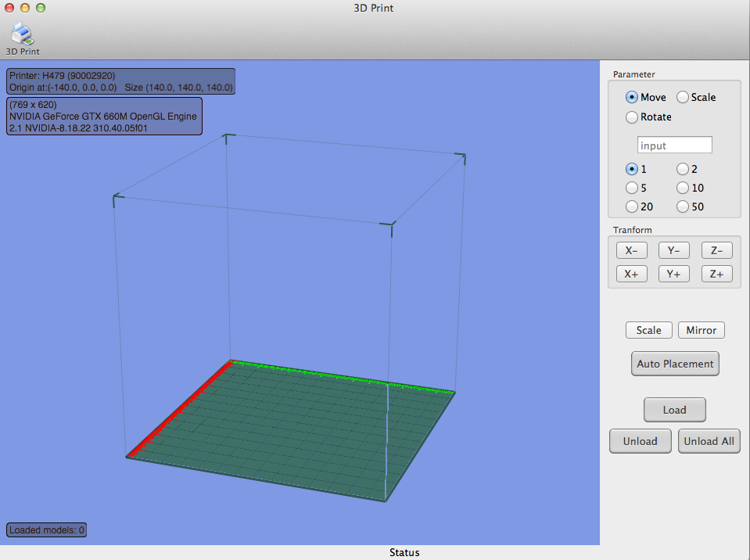Select step value 20

(x=632, y=206)
